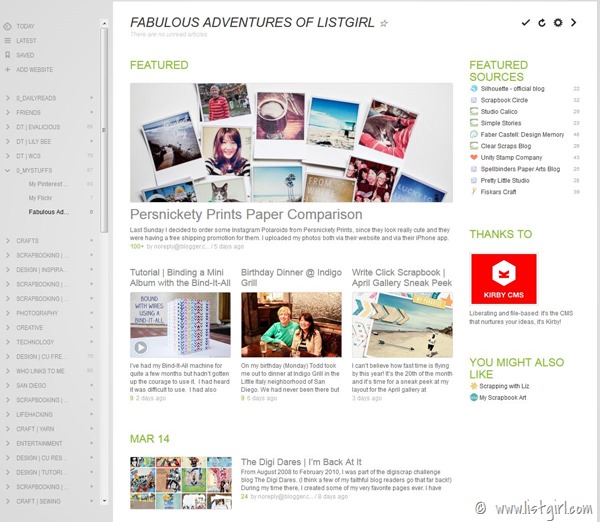This screenshot has width=600, height=522.
Task: Open Persnickety Prints Paper Comparison article
Action: (x=246, y=214)
